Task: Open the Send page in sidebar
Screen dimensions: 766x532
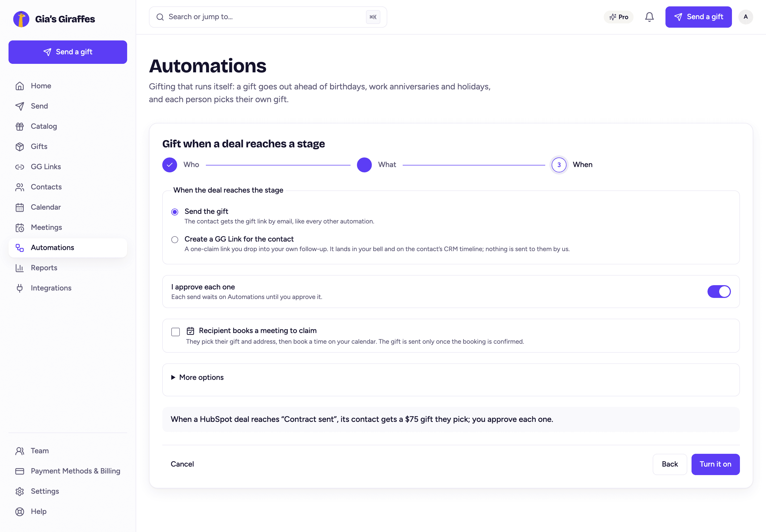Action: click(x=68, y=106)
